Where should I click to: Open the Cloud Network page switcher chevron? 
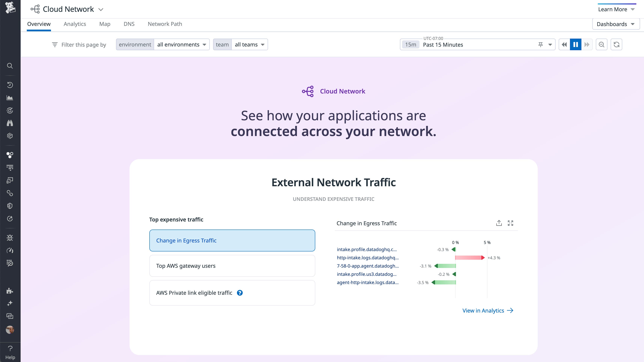101,9
